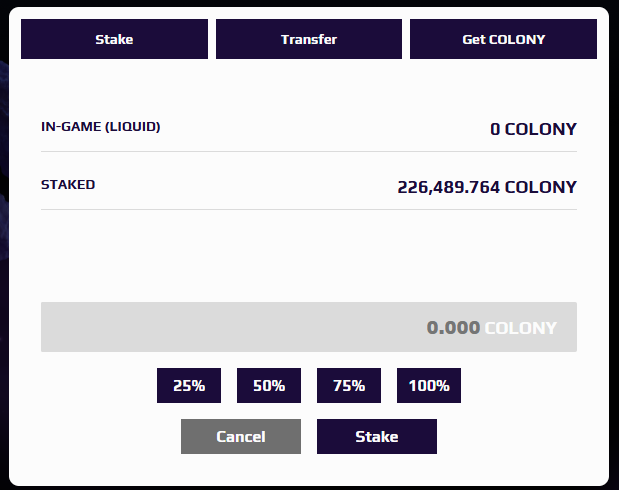Switch to the Stake tab at top
This screenshot has width=619, height=490.
tap(114, 40)
